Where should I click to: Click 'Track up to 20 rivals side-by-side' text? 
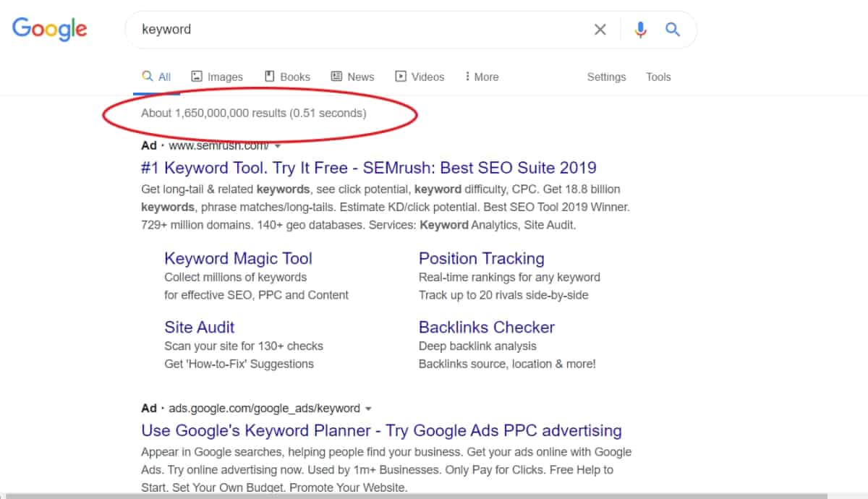tap(503, 295)
